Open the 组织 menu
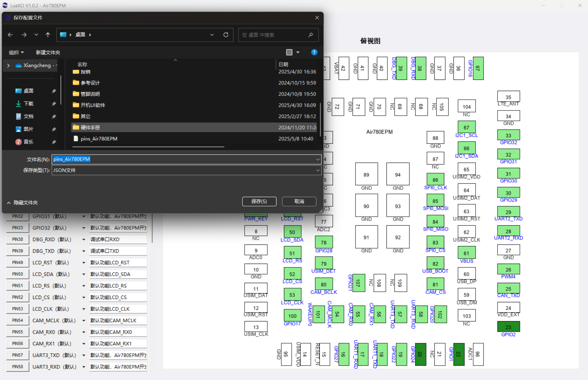The height and width of the screenshot is (380, 588). click(x=16, y=52)
